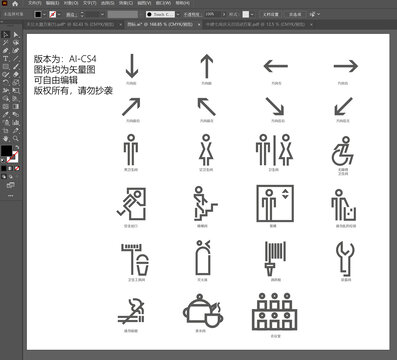
Task: Adjust the stroke weight stepper arrows
Action: [82, 14]
